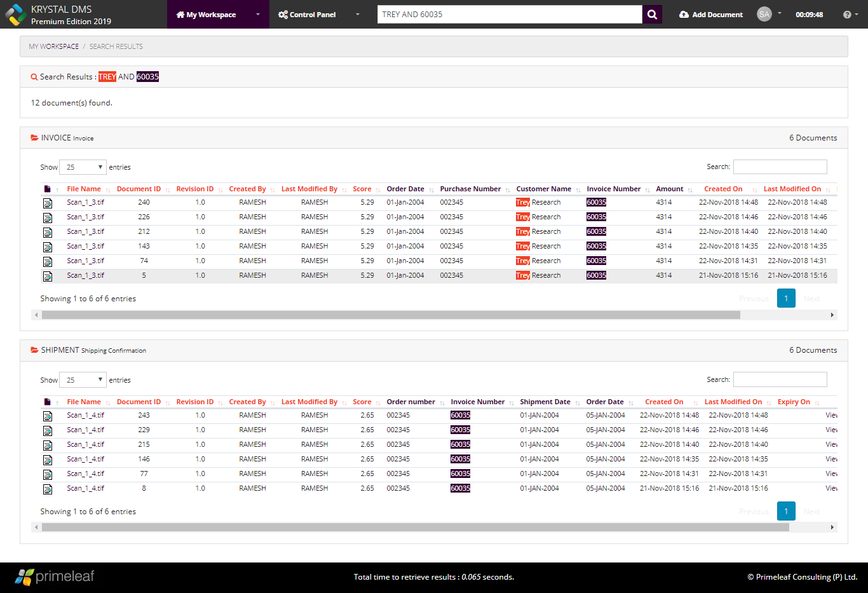Sort Shipment table by Expiry On

pos(794,402)
